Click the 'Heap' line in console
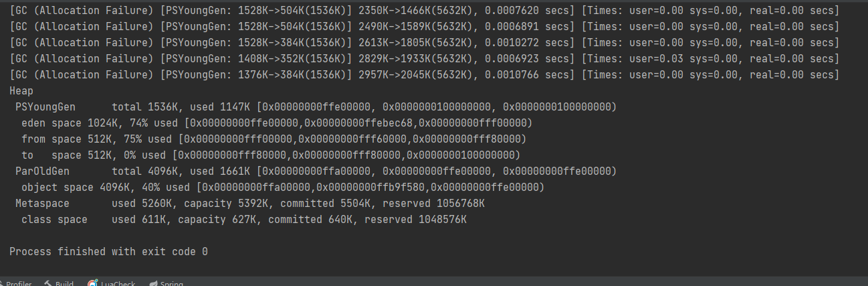The width and height of the screenshot is (868, 286). (x=21, y=91)
